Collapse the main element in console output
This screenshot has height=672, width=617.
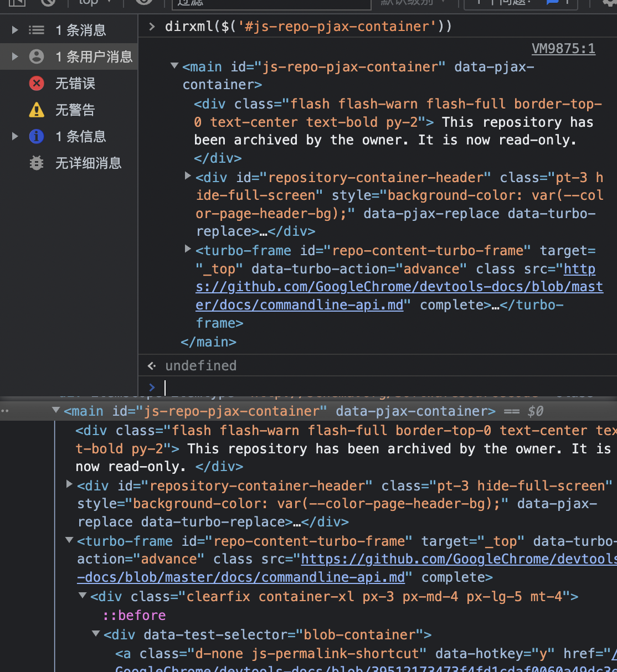174,66
